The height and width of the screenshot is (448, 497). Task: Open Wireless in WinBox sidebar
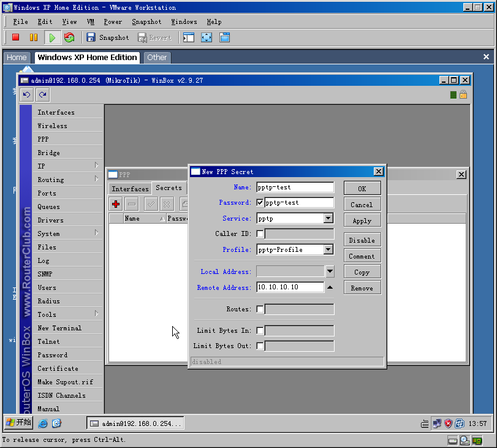[67, 126]
